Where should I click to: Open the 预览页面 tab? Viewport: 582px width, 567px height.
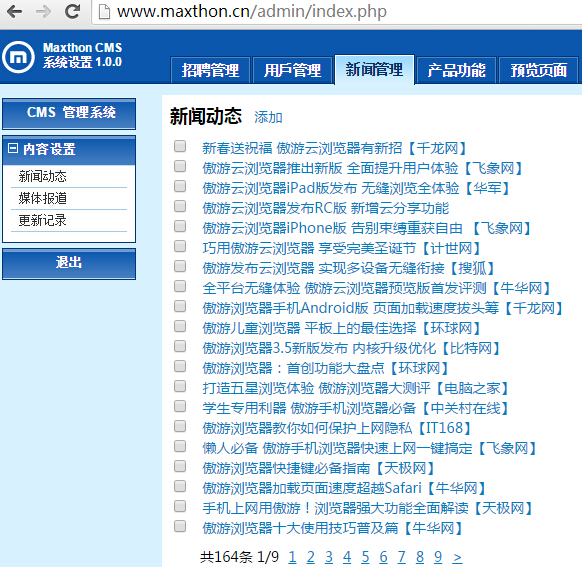coord(539,70)
